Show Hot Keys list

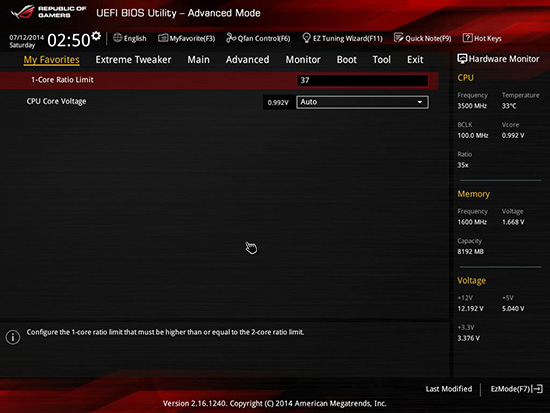pyautogui.click(x=488, y=38)
